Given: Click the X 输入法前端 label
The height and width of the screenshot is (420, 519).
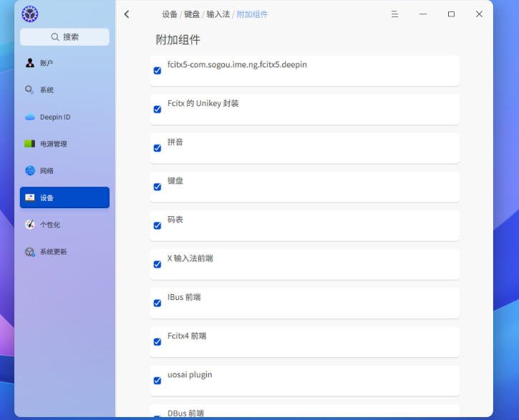Looking at the screenshot, I should (x=190, y=258).
